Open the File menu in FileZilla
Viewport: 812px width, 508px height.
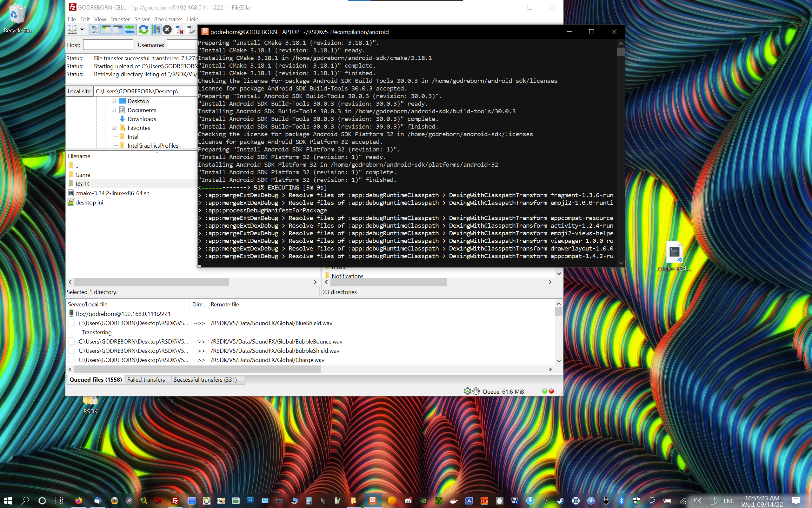pos(71,19)
